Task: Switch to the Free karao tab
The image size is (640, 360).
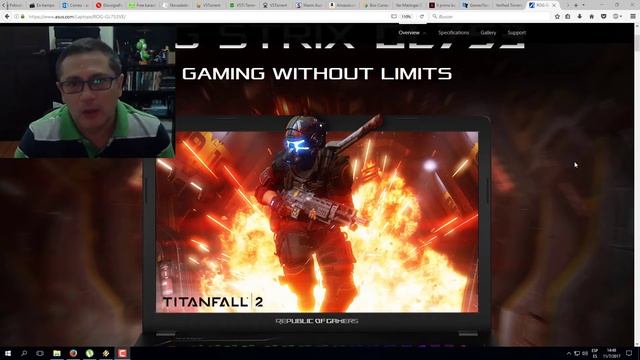Action: point(142,5)
